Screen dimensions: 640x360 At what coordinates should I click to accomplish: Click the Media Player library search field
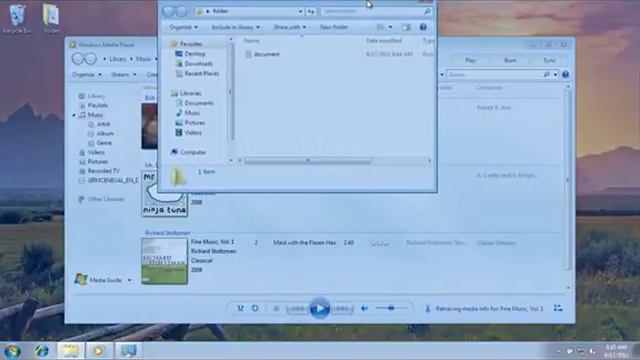pyautogui.click(x=496, y=75)
